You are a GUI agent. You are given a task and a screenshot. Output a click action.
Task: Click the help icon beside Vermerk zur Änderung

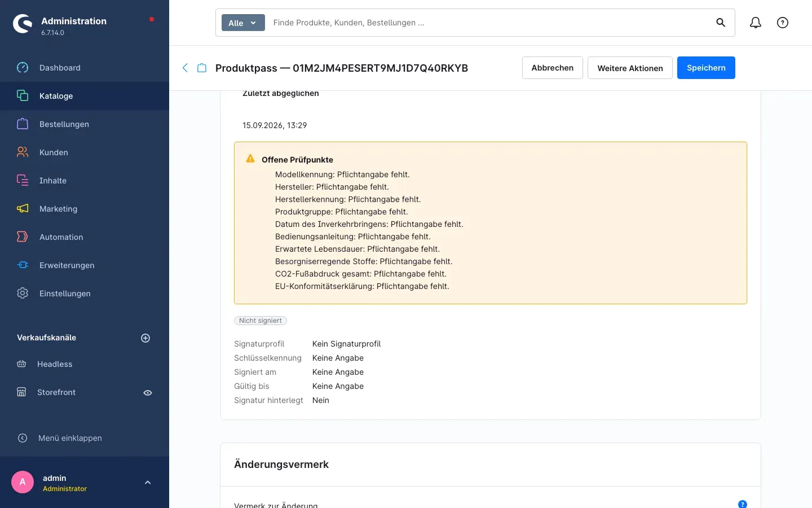click(x=743, y=504)
